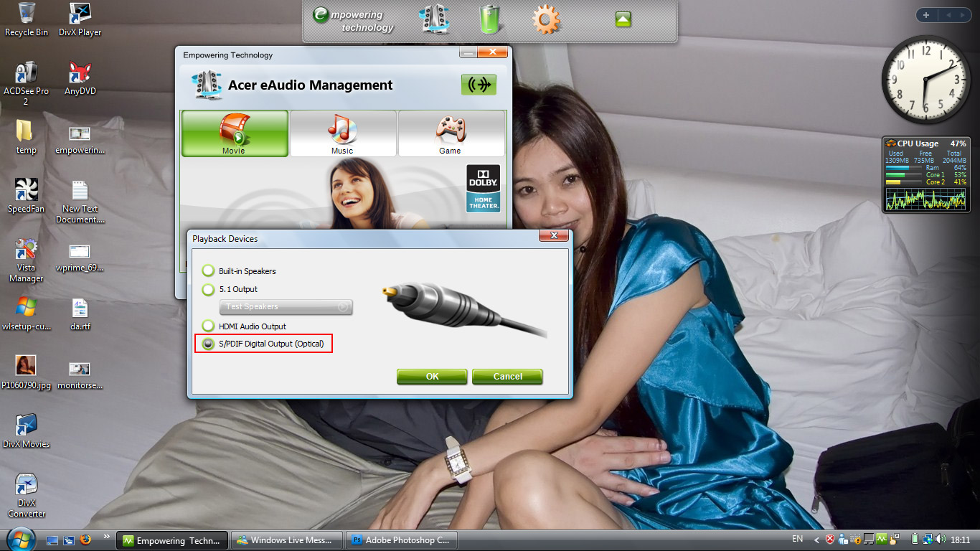Expand the Quick Launch overflow chevron

click(107, 536)
